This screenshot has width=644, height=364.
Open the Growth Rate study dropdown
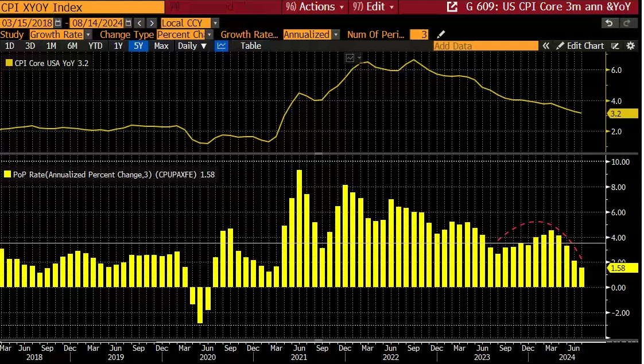[88, 34]
